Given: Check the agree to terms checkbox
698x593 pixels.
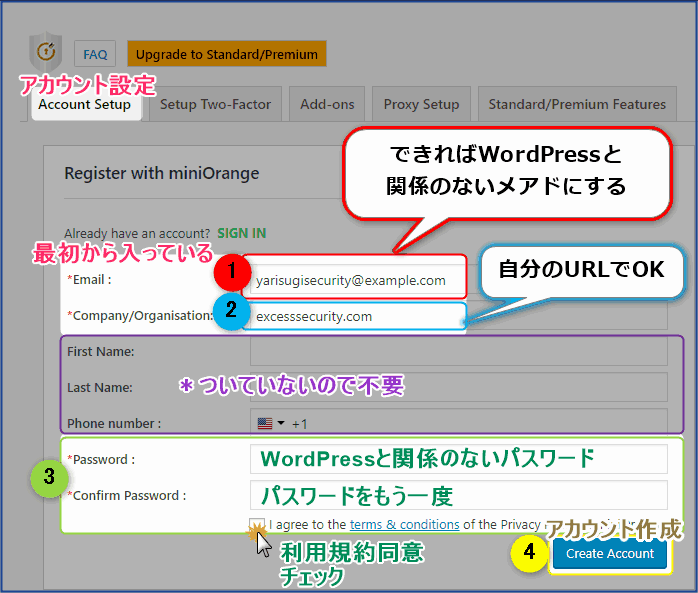Looking at the screenshot, I should click(257, 525).
